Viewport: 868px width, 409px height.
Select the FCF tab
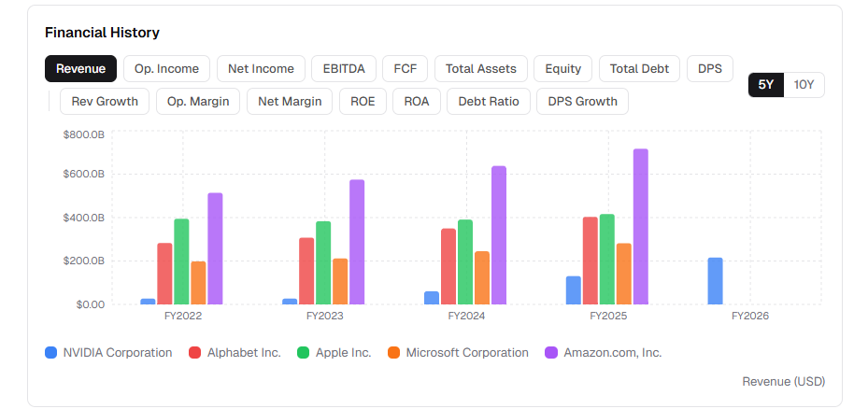click(406, 68)
